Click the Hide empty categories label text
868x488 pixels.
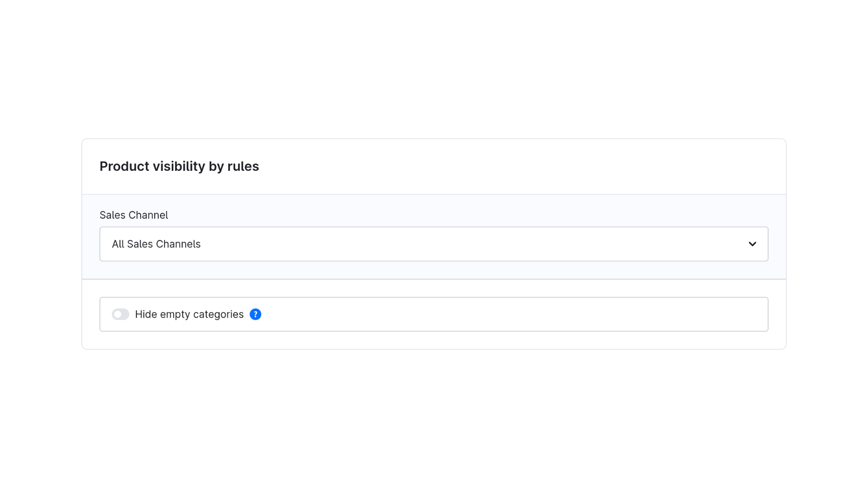click(x=189, y=314)
